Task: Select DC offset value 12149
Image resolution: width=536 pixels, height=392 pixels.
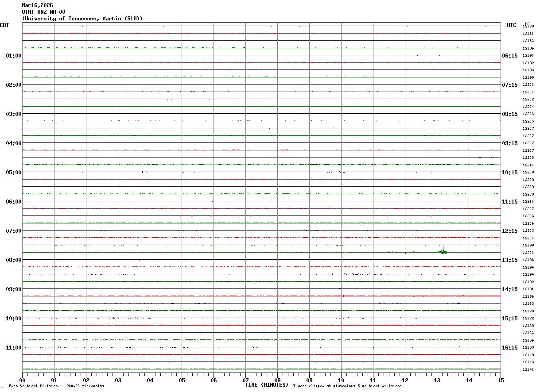Action: coord(528,355)
